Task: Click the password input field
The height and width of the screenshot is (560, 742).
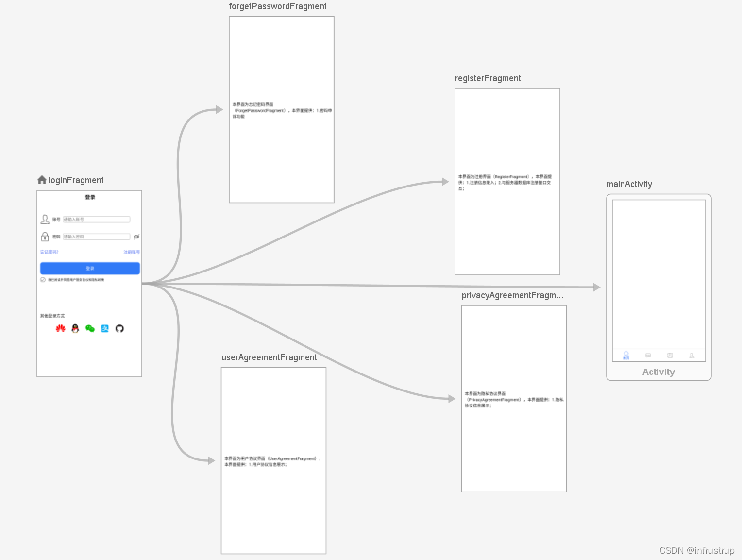Action: pos(97,237)
